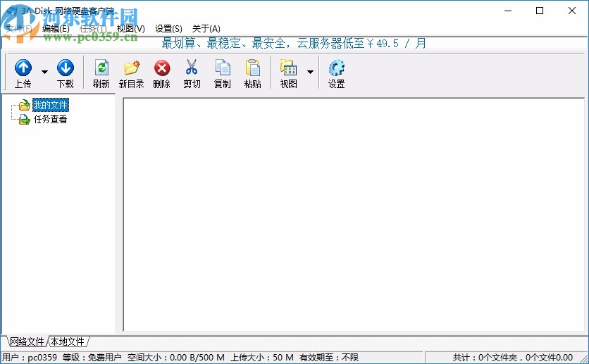Open the 关于(A) menu
589x364 pixels.
coord(206,29)
